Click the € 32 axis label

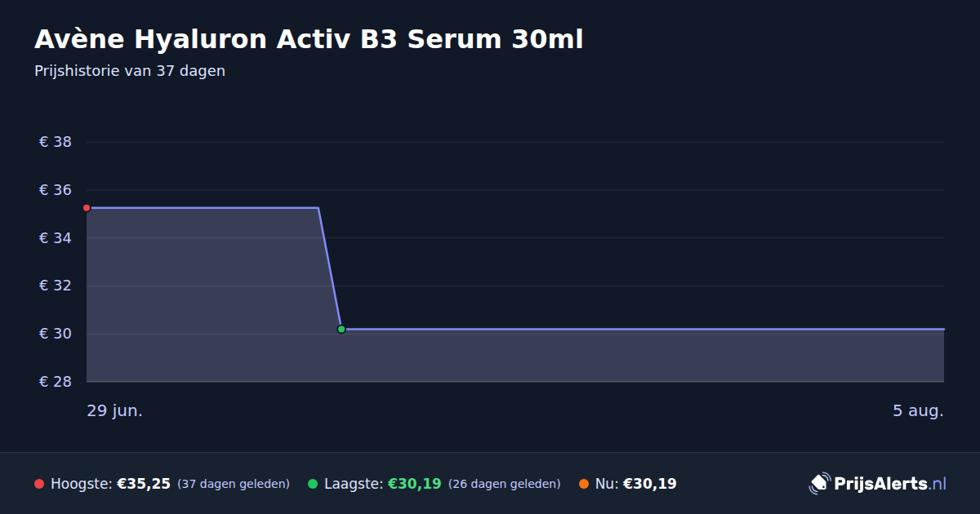(x=56, y=286)
